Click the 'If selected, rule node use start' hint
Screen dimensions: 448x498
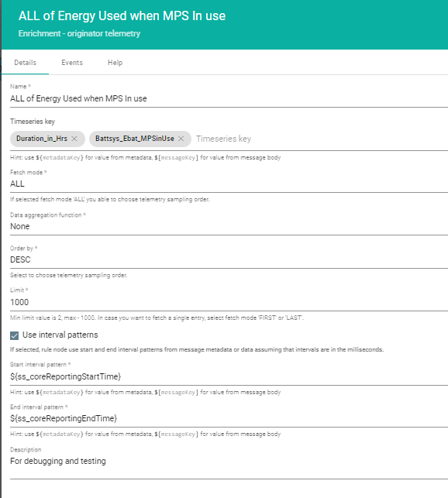click(x=197, y=349)
